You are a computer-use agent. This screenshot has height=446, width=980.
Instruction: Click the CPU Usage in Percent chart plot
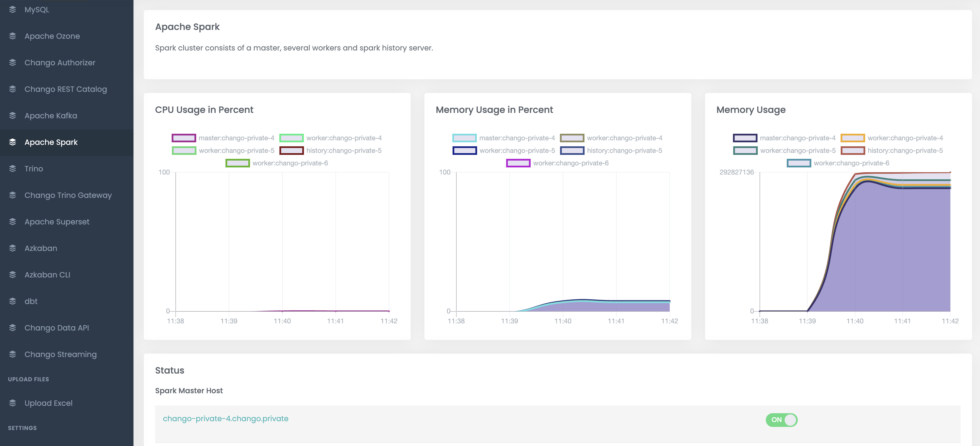(282, 242)
